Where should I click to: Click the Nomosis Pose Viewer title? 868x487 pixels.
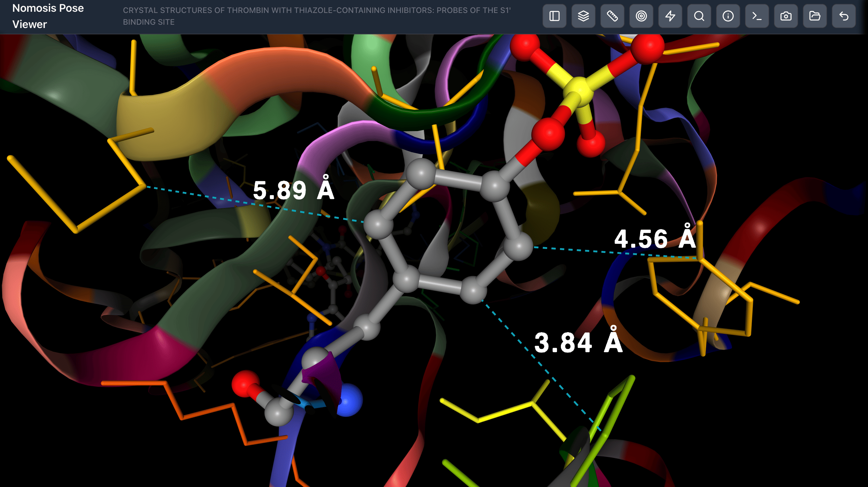coord(48,16)
